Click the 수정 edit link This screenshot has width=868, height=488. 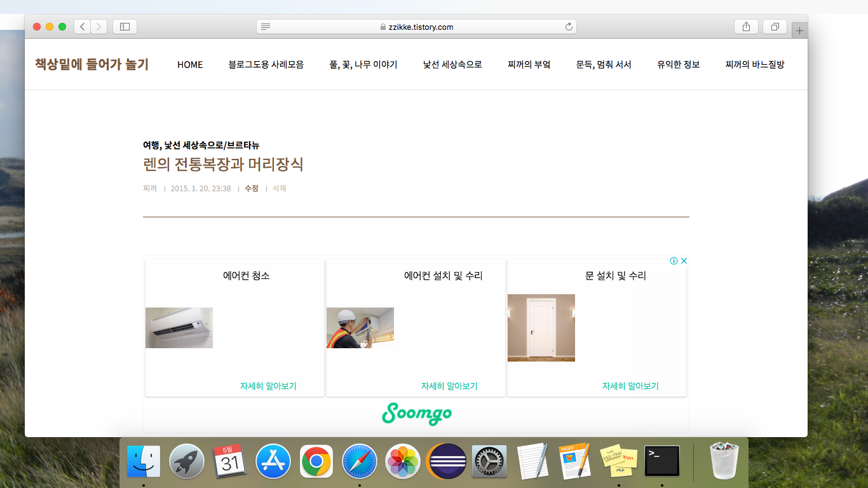point(252,188)
